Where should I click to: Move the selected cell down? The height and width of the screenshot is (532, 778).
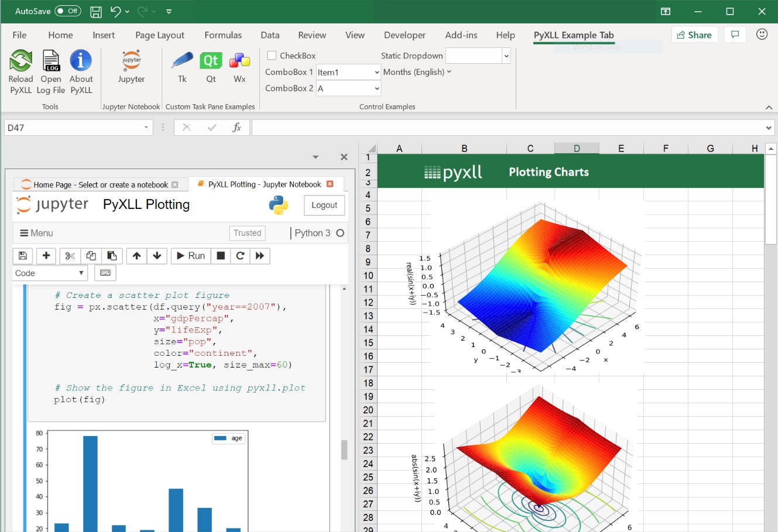click(157, 256)
